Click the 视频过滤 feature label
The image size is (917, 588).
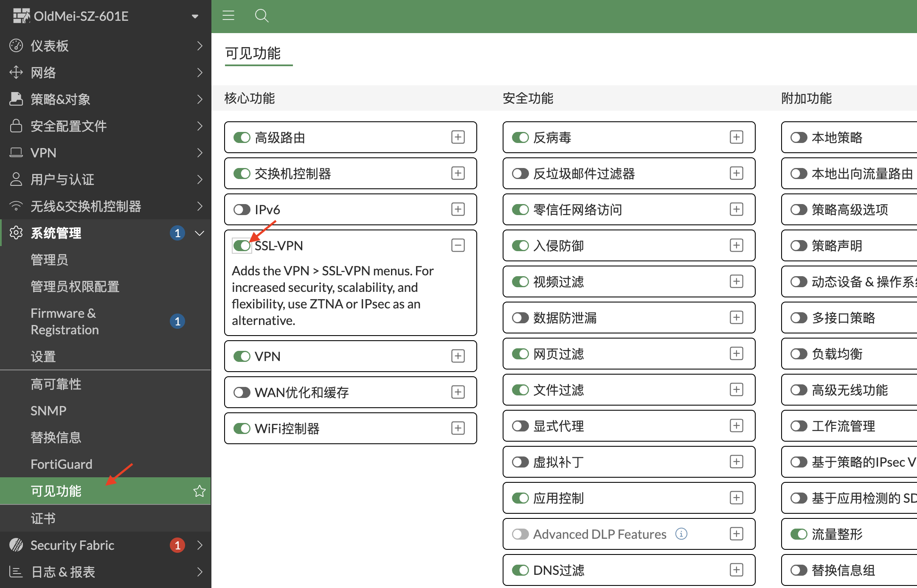[559, 282]
